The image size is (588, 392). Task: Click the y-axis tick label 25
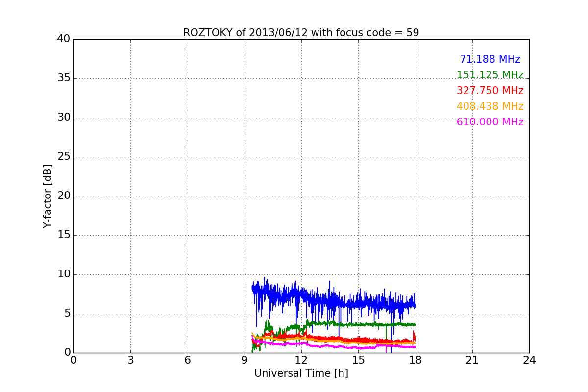pos(64,157)
